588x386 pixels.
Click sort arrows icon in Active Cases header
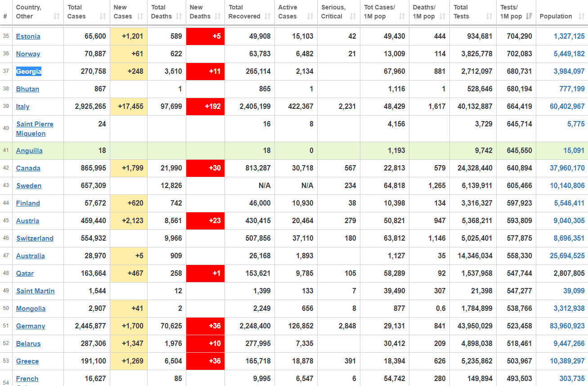click(310, 16)
